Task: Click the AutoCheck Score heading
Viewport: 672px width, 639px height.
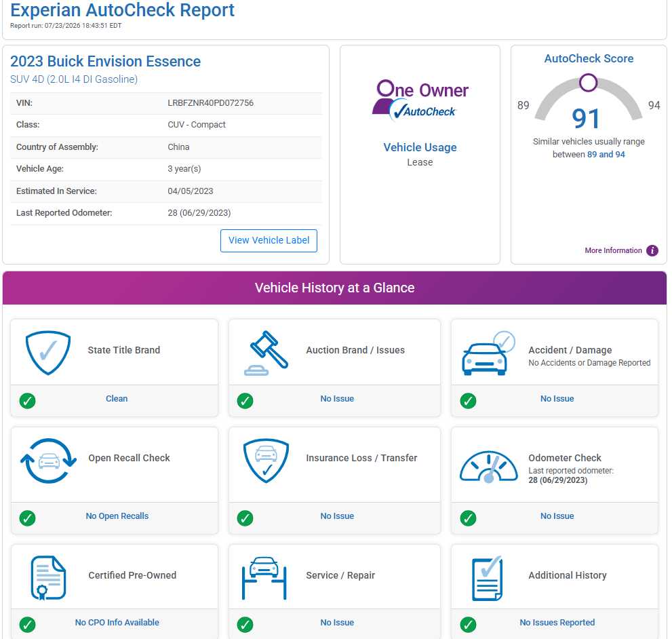Action: coord(589,58)
